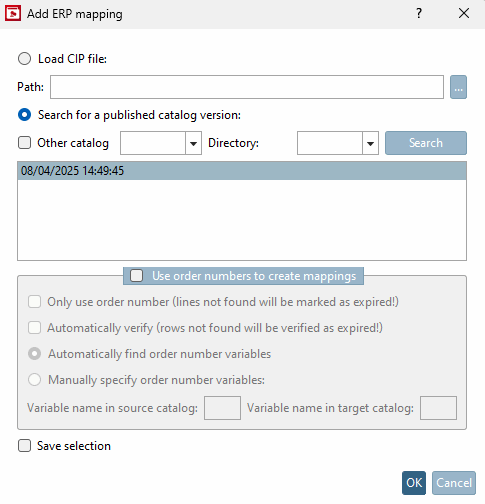Click the Path input field
The image size is (485, 504).
coord(247,87)
